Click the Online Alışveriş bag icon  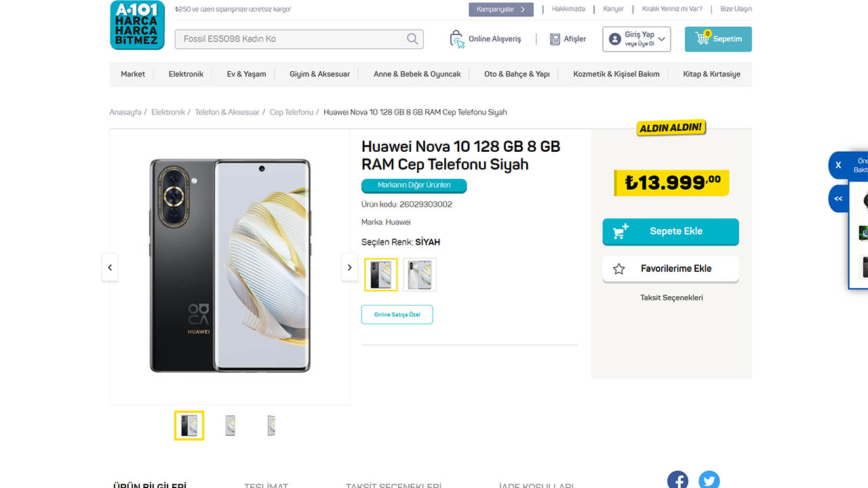tap(457, 39)
